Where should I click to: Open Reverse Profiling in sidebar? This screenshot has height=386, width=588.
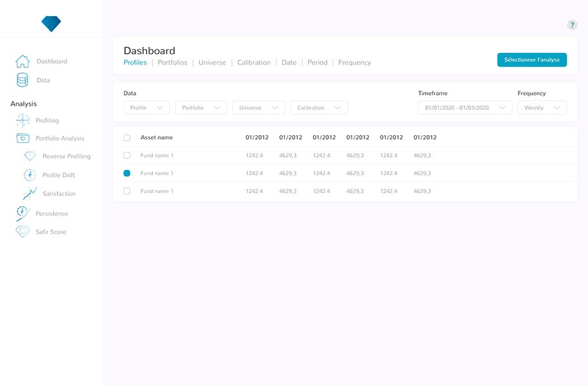[x=67, y=156]
